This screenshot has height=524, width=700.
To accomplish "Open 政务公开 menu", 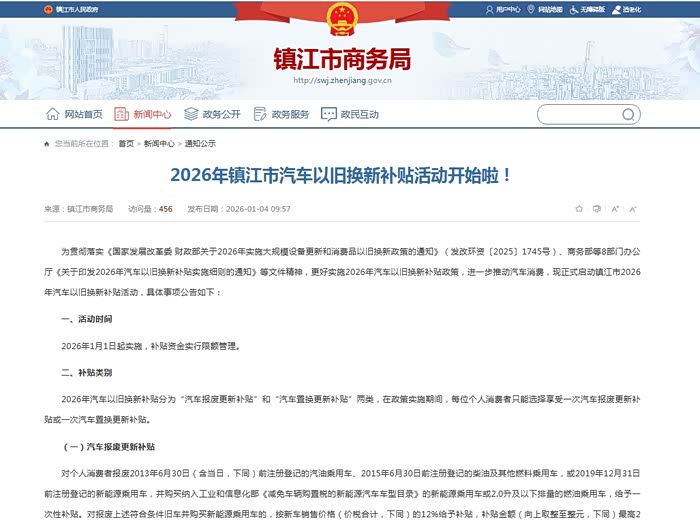I will click(x=212, y=114).
